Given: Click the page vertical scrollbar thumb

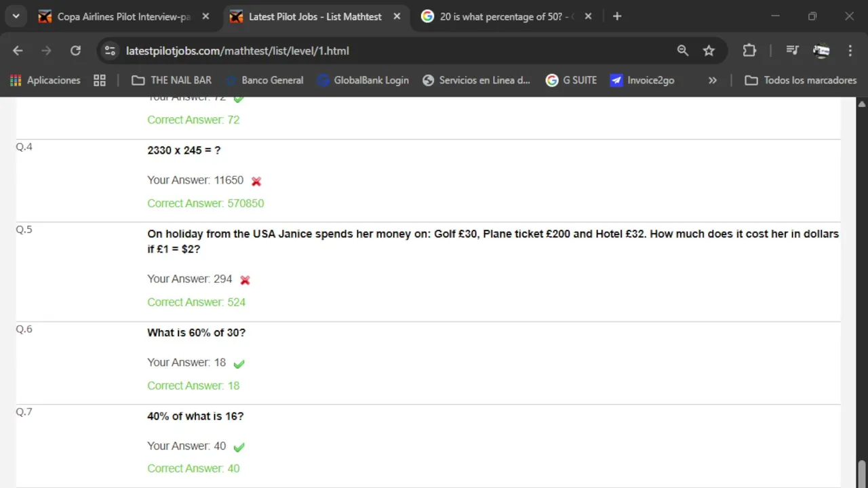Looking at the screenshot, I should point(862,472).
